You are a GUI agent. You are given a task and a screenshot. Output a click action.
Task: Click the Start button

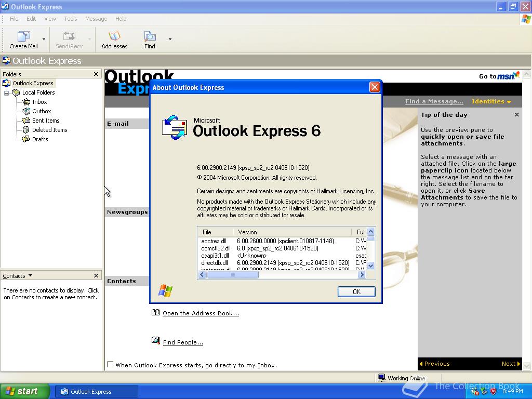pyautogui.click(x=25, y=392)
